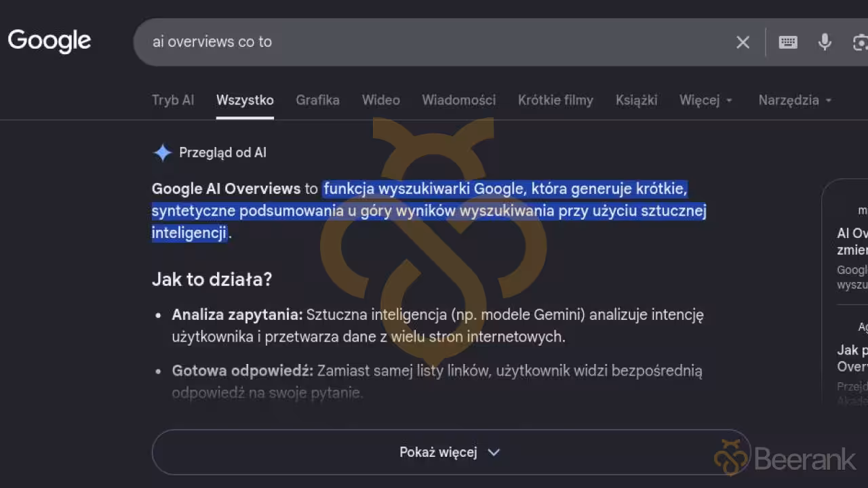868x488 pixels.
Task: Open the AI Ov… source card on right
Action: coord(852,247)
